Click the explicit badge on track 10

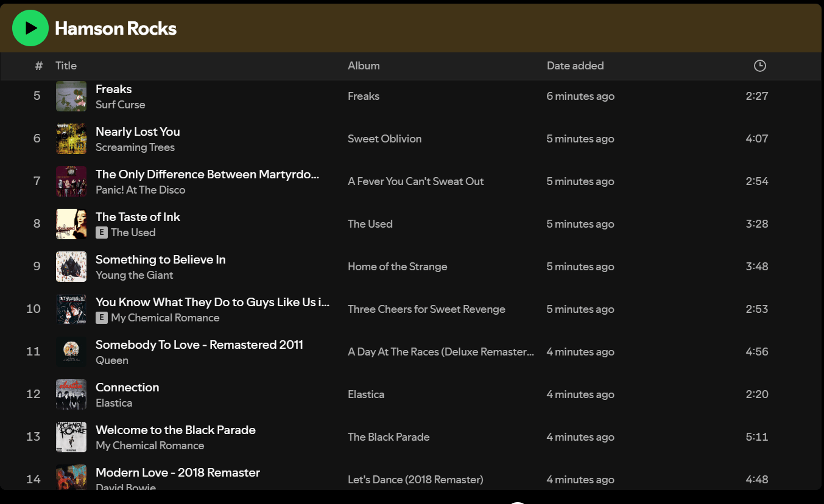pos(102,318)
